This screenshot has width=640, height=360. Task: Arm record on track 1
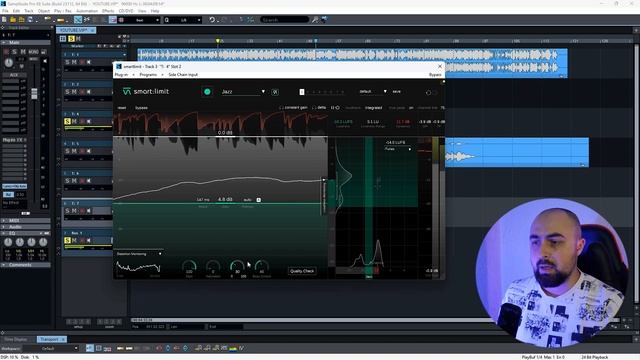(x=82, y=62)
